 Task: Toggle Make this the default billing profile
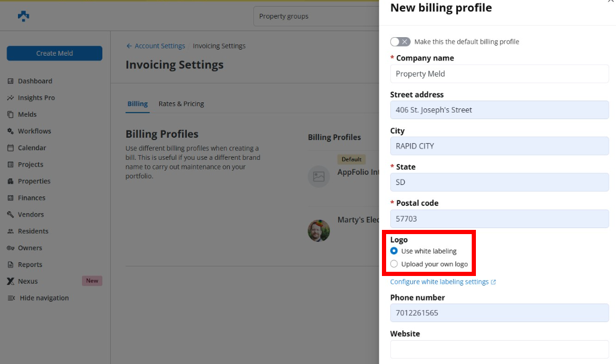400,42
